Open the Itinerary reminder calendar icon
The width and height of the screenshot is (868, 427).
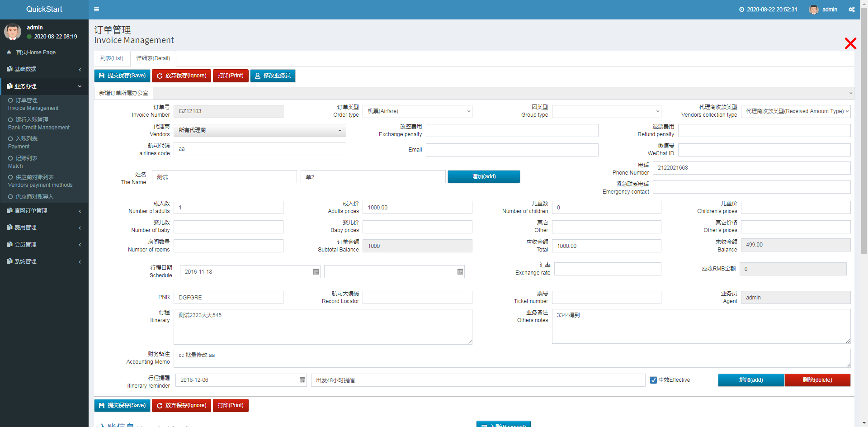pyautogui.click(x=302, y=380)
